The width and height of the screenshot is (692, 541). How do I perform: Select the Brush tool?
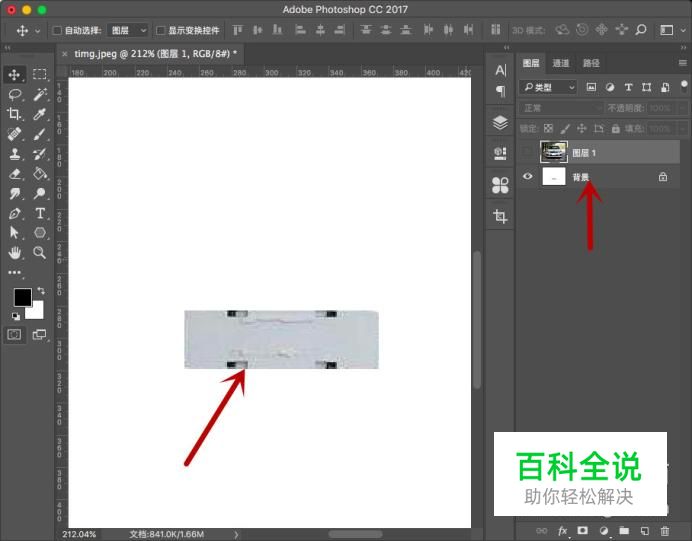click(40, 134)
